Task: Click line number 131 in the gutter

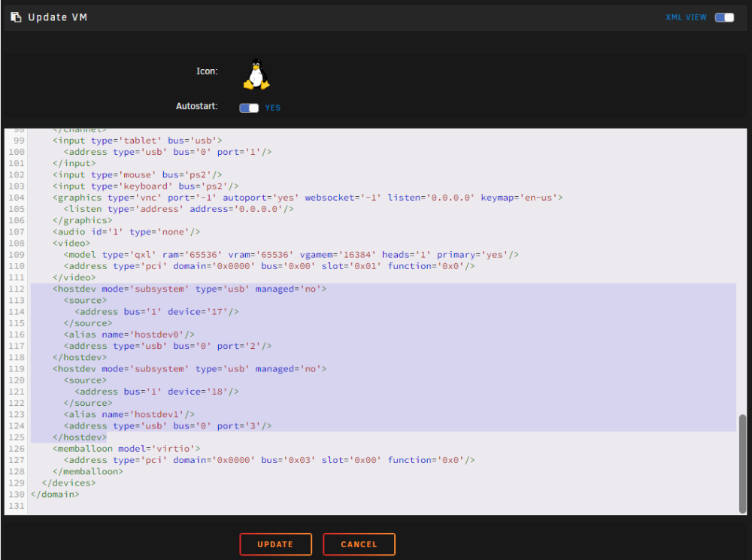Action: pyautogui.click(x=17, y=506)
